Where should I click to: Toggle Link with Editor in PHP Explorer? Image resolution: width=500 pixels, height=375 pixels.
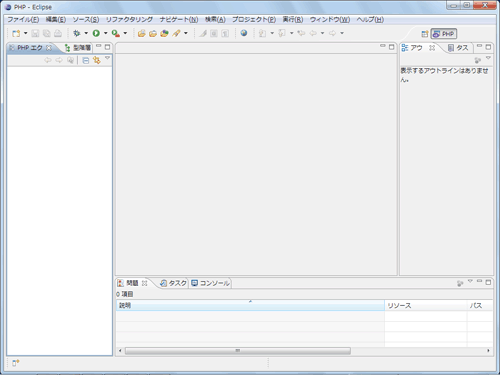pos(97,60)
